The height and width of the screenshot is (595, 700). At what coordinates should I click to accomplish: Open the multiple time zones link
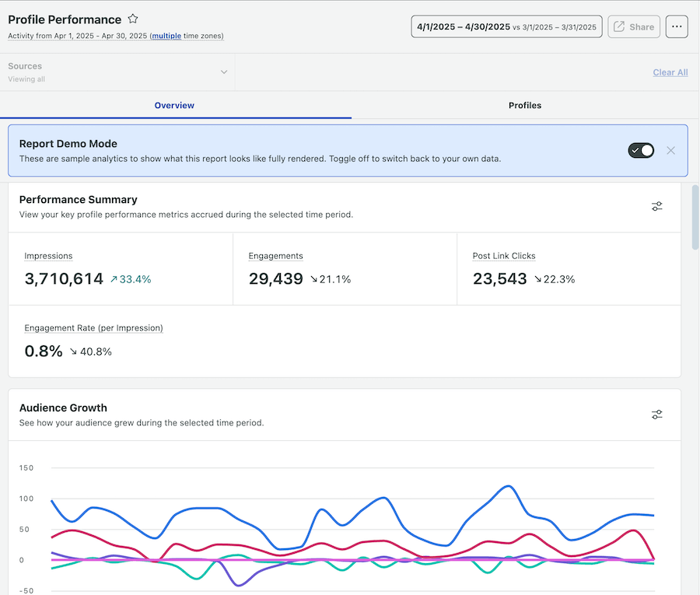click(166, 36)
